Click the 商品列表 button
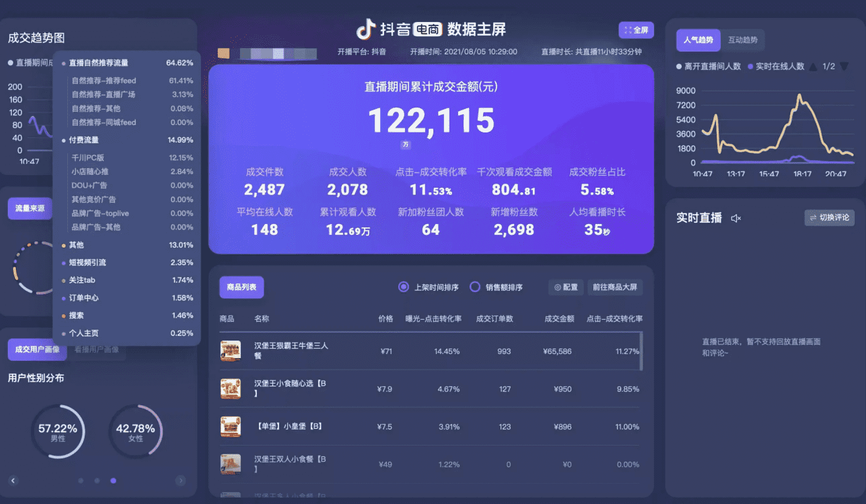The width and height of the screenshot is (866, 504). tap(242, 287)
